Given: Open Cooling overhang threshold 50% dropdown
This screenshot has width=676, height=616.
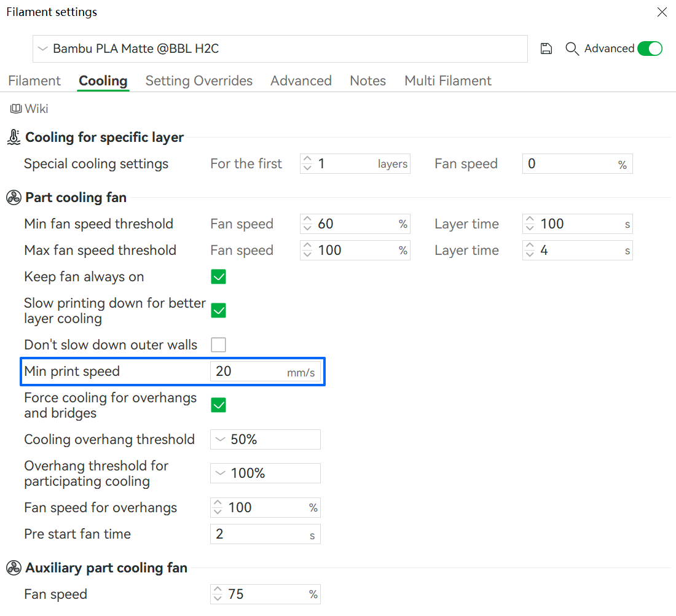Looking at the screenshot, I should 265,439.
